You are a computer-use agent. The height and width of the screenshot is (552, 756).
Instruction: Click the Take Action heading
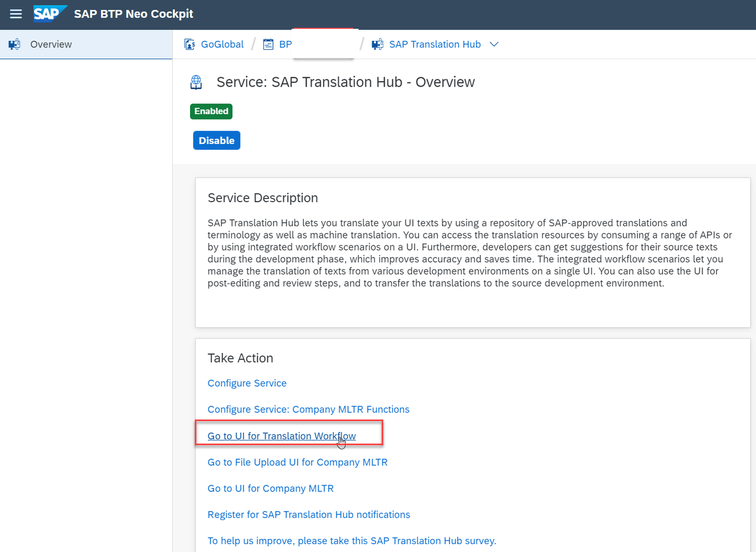tap(240, 358)
